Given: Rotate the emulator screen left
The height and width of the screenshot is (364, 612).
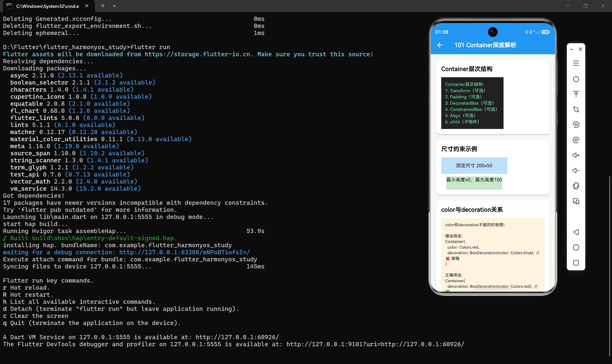Looking at the screenshot, I should (x=576, y=125).
